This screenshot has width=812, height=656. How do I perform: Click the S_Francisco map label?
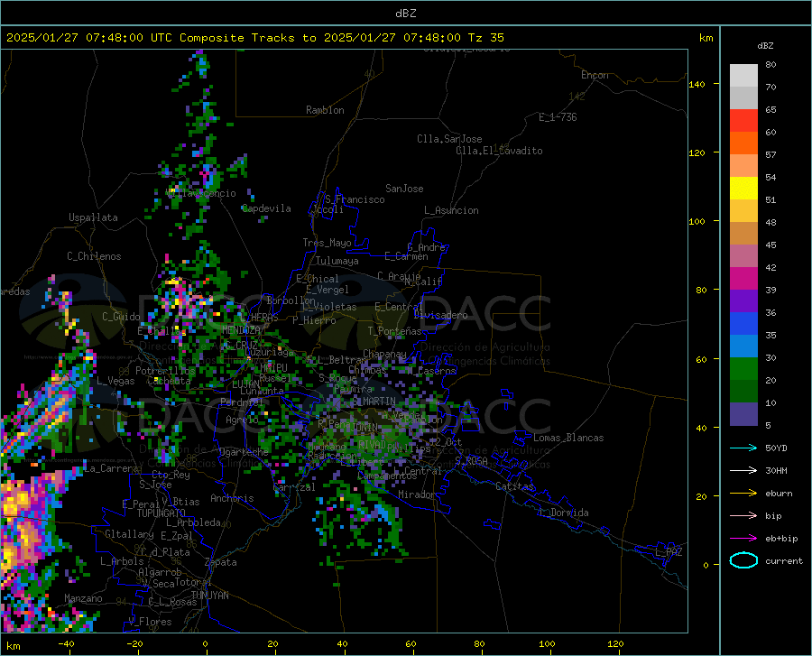click(x=355, y=199)
